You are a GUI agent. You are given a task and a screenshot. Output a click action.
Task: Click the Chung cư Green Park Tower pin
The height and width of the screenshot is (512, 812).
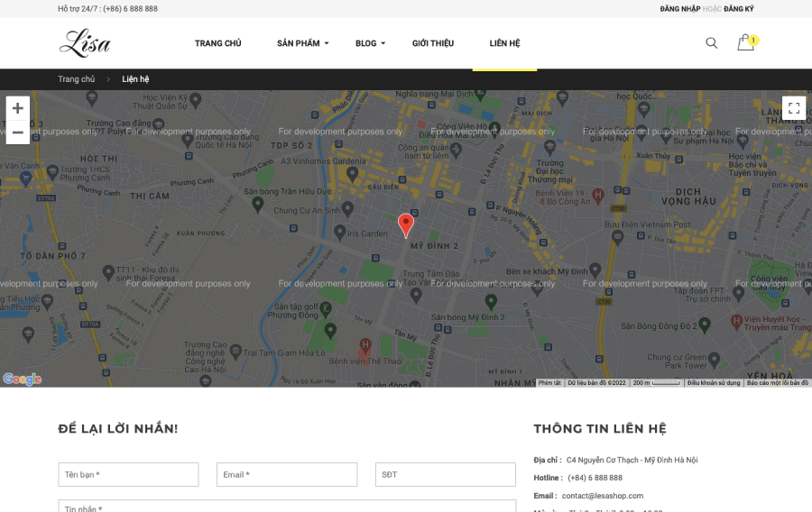pos(715,359)
